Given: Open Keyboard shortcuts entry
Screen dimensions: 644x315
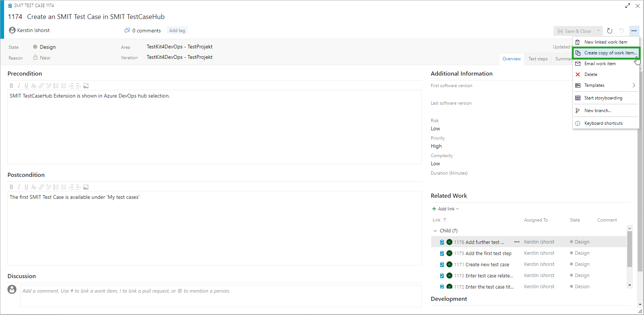Looking at the screenshot, I should coord(606,123).
